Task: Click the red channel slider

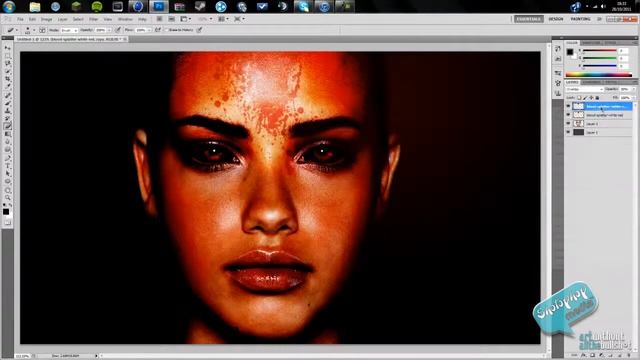Action: click(x=599, y=51)
